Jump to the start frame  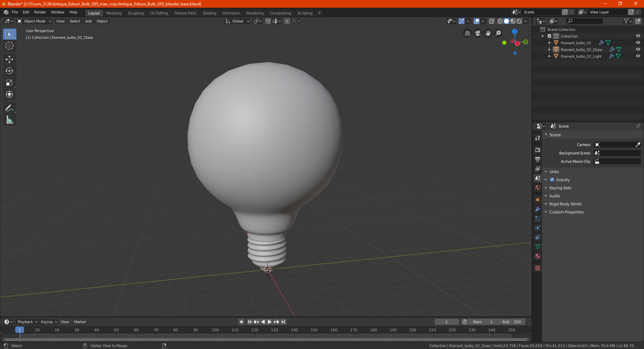tap(250, 322)
